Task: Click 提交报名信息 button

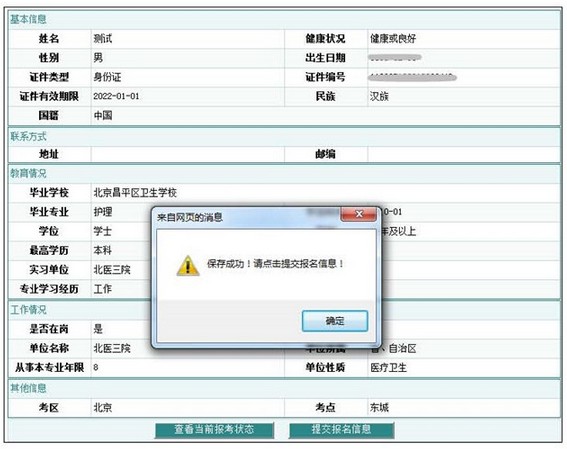Action: coord(341,429)
